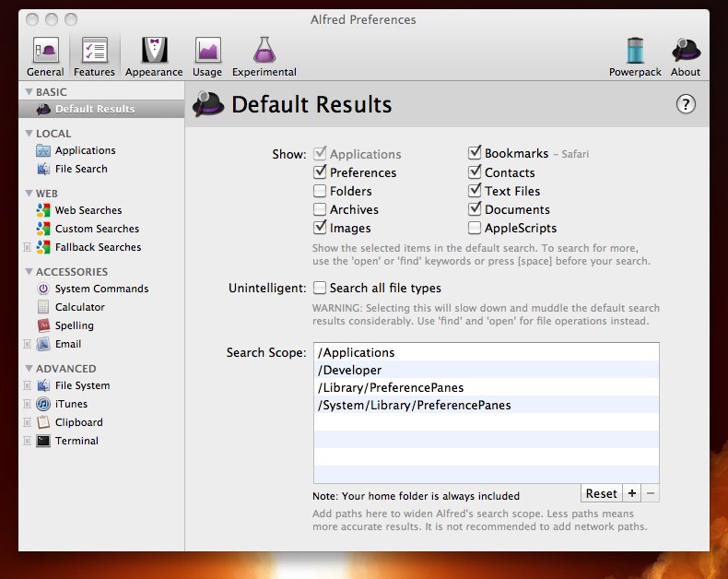The image size is (728, 579).
Task: Open the Powerpack toolbar icon
Action: point(634,56)
